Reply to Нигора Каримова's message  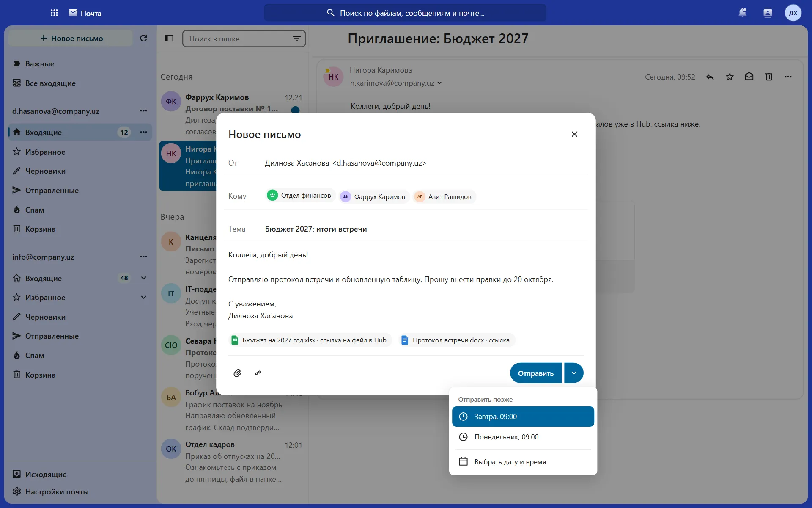(710, 77)
